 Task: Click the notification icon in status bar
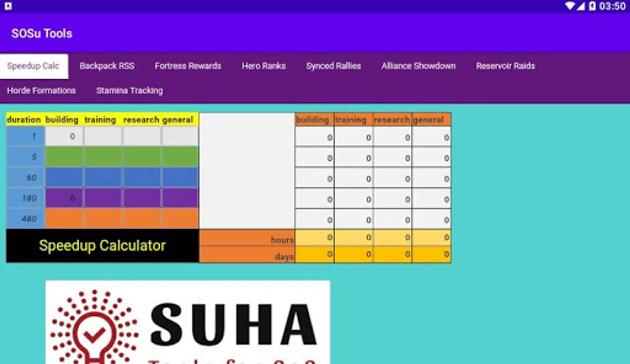tap(8, 6)
